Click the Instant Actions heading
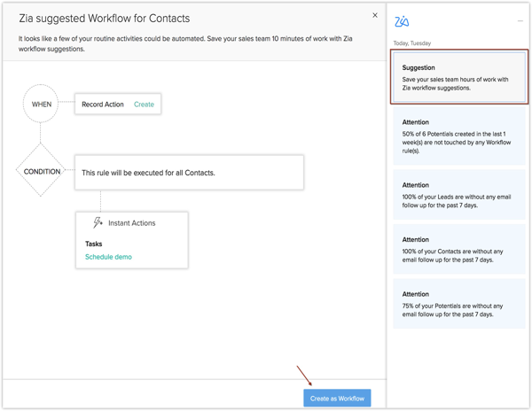This screenshot has height=411, width=532. tap(131, 223)
